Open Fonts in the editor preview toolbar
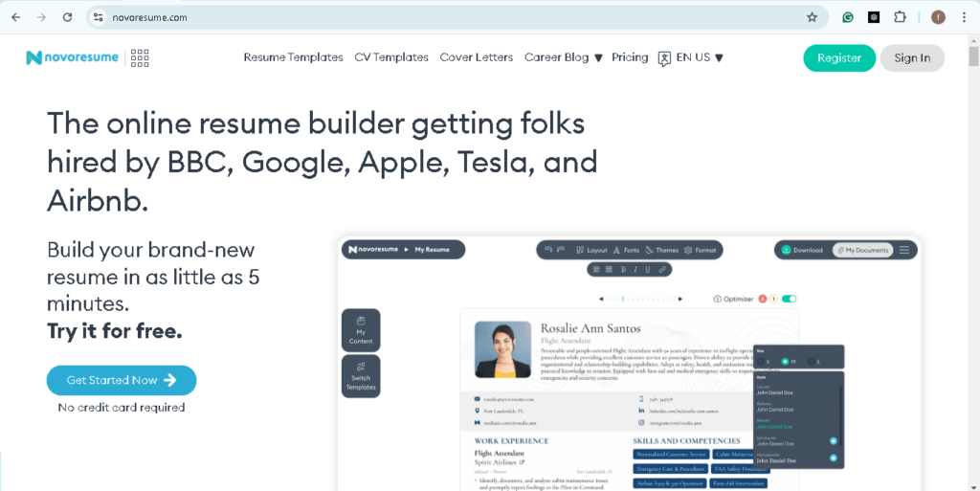 coord(626,250)
